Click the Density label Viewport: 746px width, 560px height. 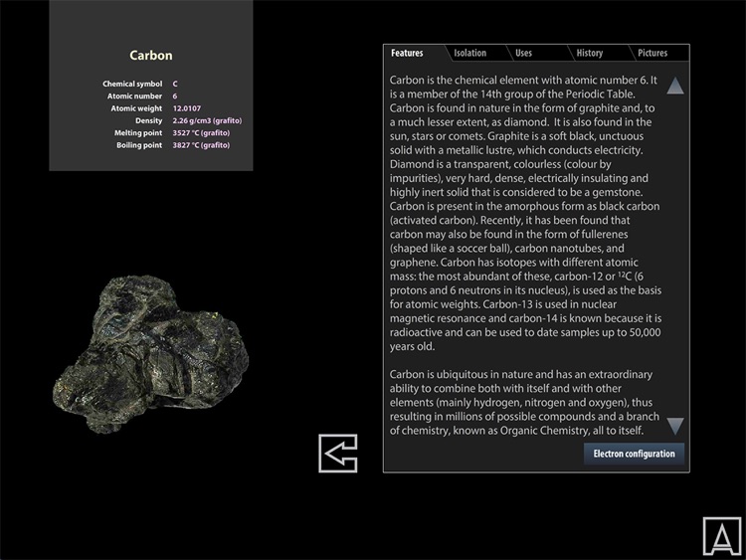(x=148, y=120)
